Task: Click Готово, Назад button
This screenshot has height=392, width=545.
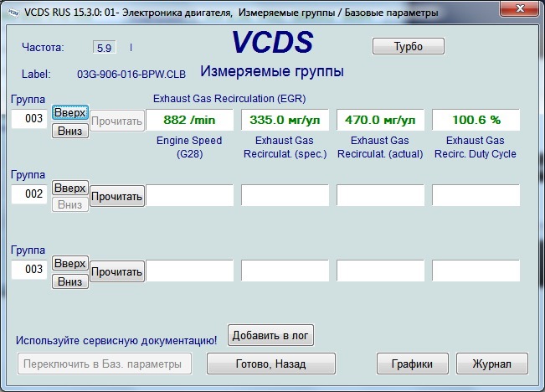Action: 271,364
